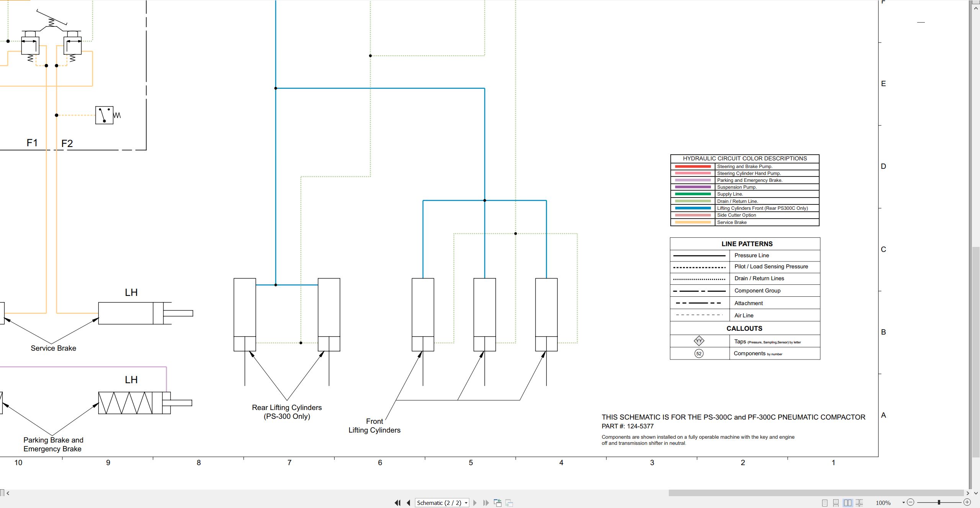Click the 'Rear Lifting Cylinders' label
This screenshot has height=508, width=980.
(287, 412)
